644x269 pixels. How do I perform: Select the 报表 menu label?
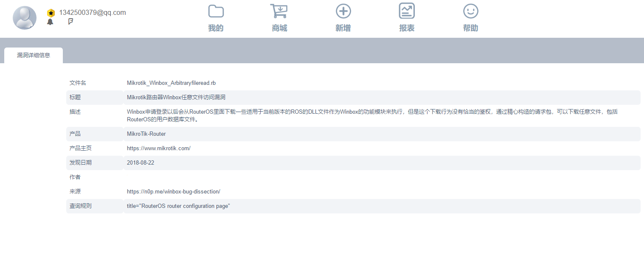click(x=407, y=28)
